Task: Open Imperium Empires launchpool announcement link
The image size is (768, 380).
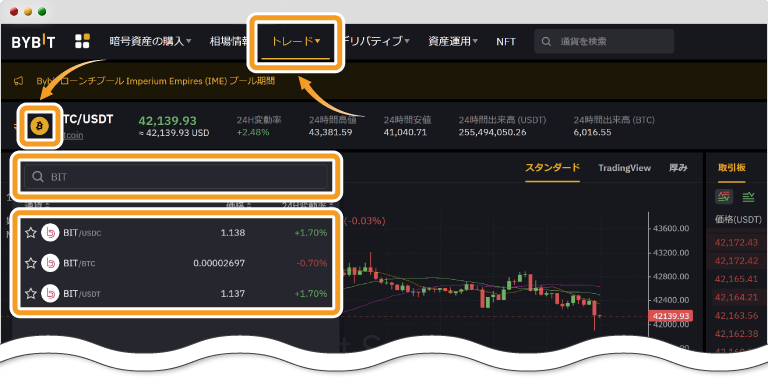Action: (156, 81)
